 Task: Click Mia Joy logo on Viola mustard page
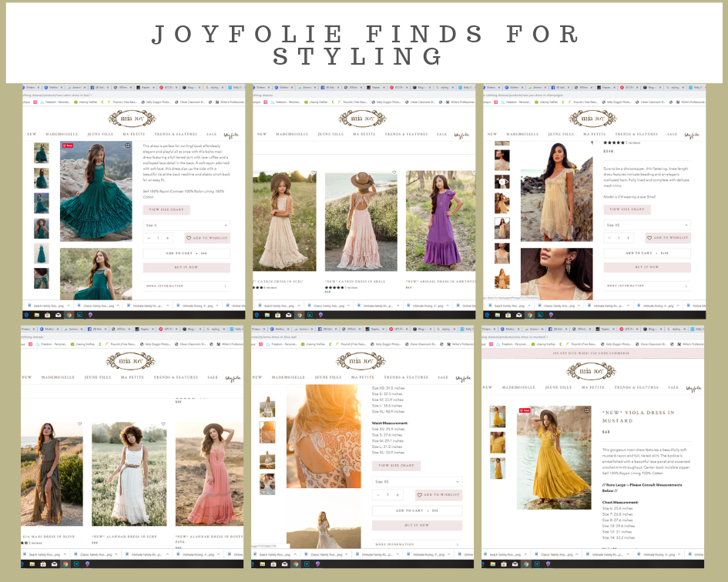[x=591, y=371]
